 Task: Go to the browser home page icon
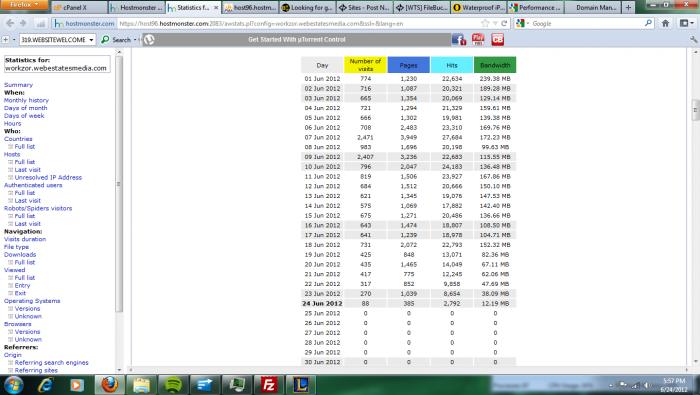click(665, 23)
